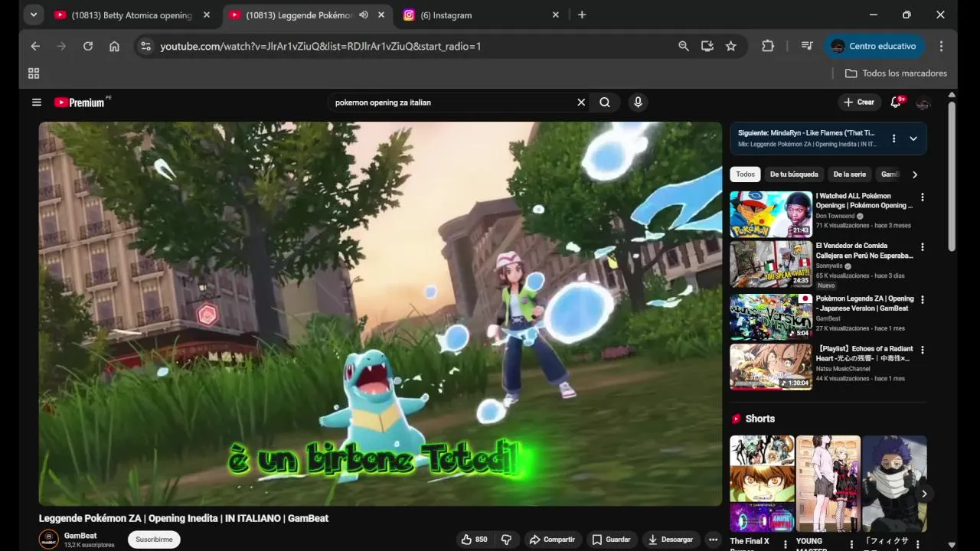Open browser home page
The height and width of the screenshot is (551, 980).
[x=114, y=46]
